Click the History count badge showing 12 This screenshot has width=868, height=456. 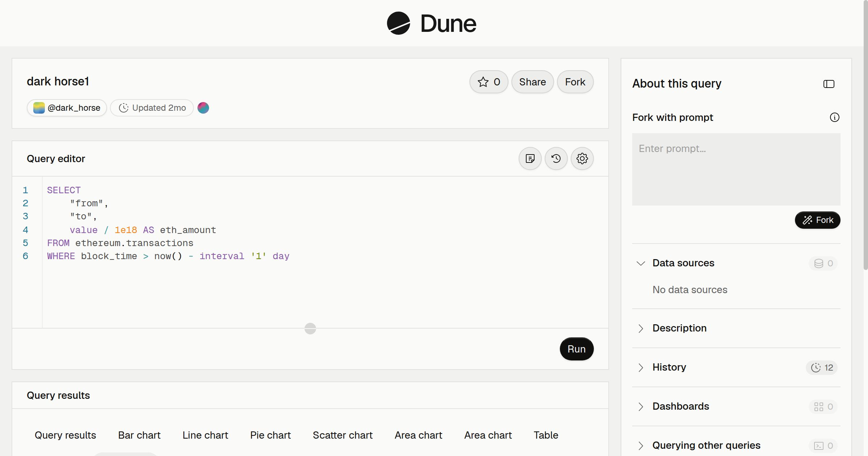(821, 367)
